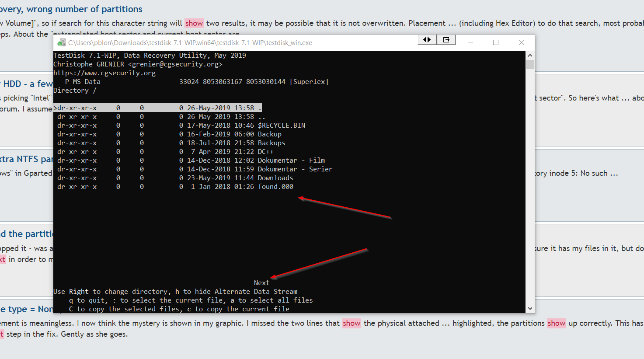Click 'TestDisk 7.1-WIP, Data Recovery Utility' header line
Viewport: 644px width, 359px height.
point(150,56)
